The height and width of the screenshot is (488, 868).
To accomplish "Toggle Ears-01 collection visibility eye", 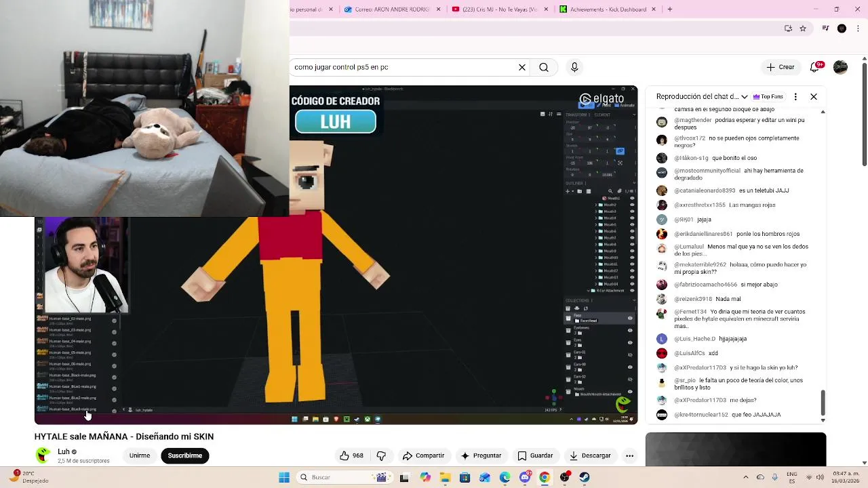I will [x=630, y=354].
